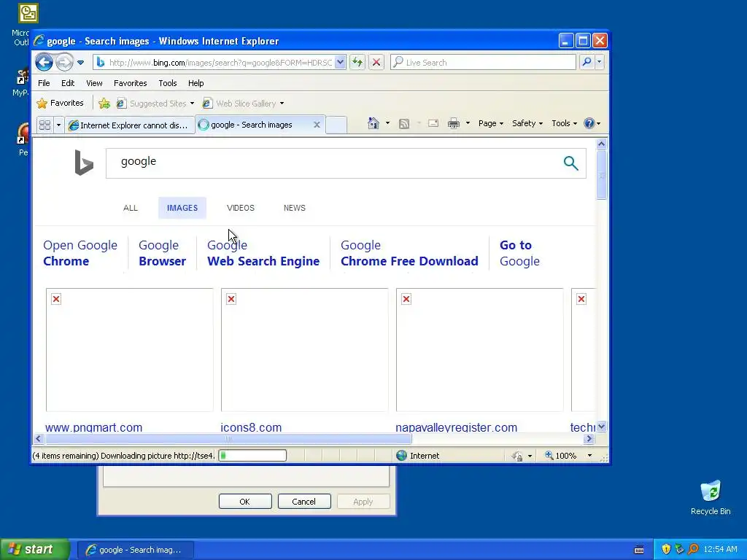The height and width of the screenshot is (560, 747).
Task: Click Google Browser suggestion
Action: point(162,253)
